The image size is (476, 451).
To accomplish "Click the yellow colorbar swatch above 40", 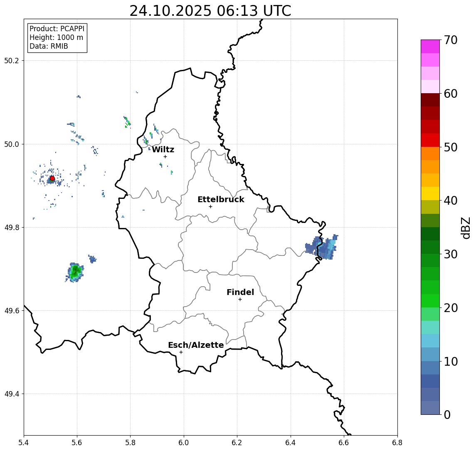I will [430, 194].
